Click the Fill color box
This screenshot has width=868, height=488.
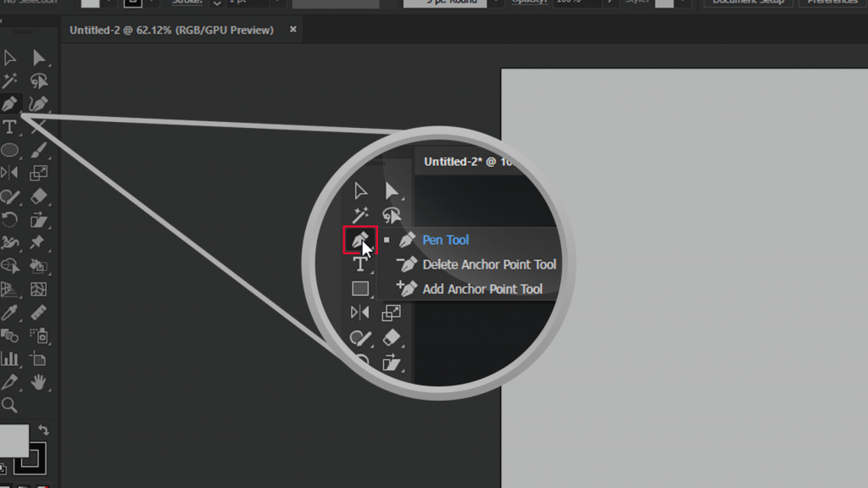14,441
